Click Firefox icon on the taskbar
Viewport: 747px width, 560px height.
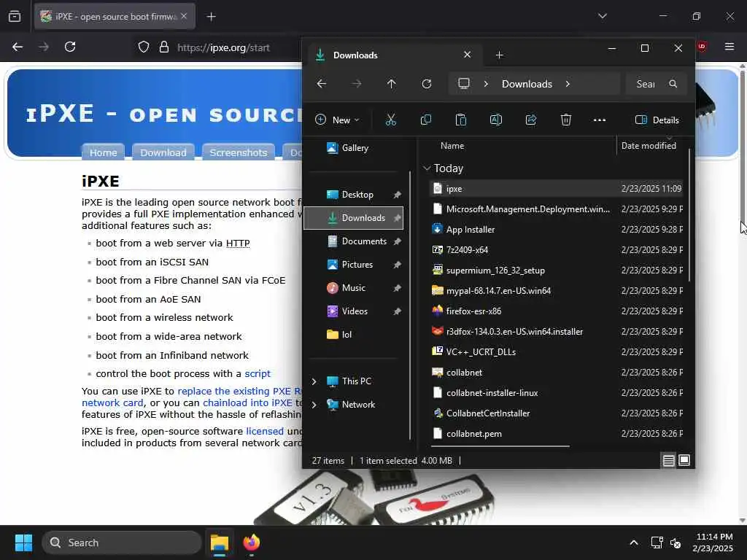252,542
